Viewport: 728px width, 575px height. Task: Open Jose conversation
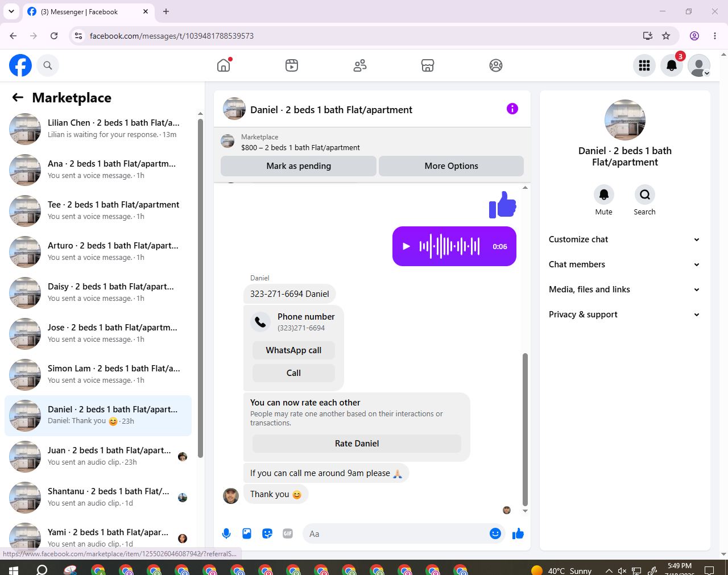click(x=98, y=334)
